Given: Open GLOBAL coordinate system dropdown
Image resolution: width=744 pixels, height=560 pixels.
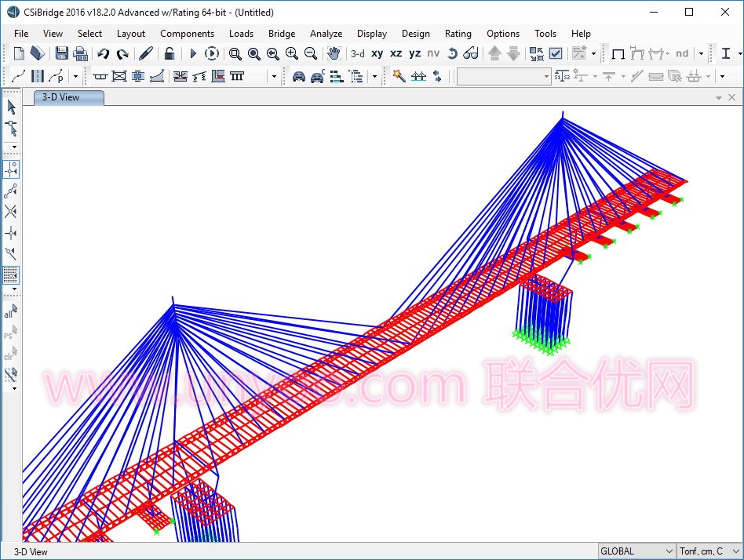Looking at the screenshot, I should (x=636, y=551).
